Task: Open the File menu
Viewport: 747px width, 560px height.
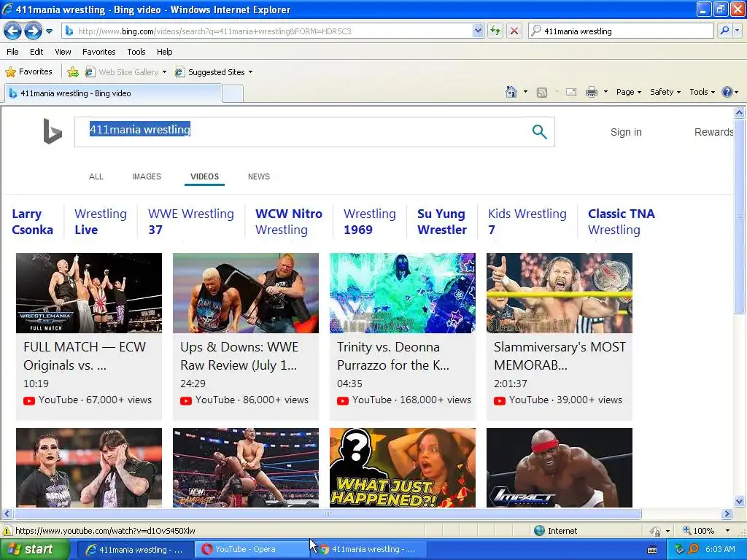Action: point(13,52)
